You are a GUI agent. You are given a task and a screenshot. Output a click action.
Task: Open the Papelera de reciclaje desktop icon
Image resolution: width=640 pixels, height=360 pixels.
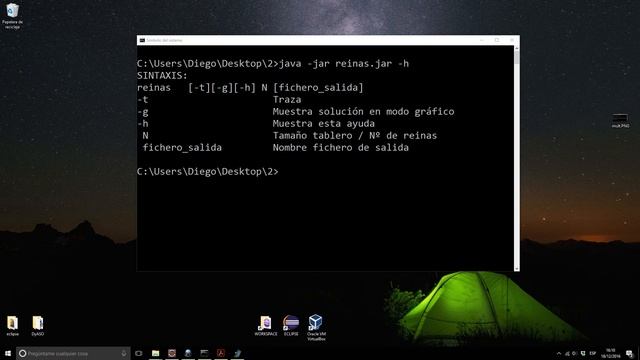[x=12, y=16]
